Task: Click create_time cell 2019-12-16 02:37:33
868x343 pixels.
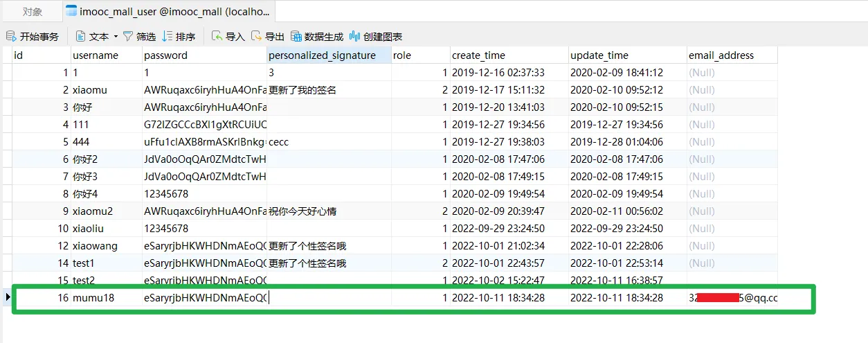Action: (x=509, y=73)
